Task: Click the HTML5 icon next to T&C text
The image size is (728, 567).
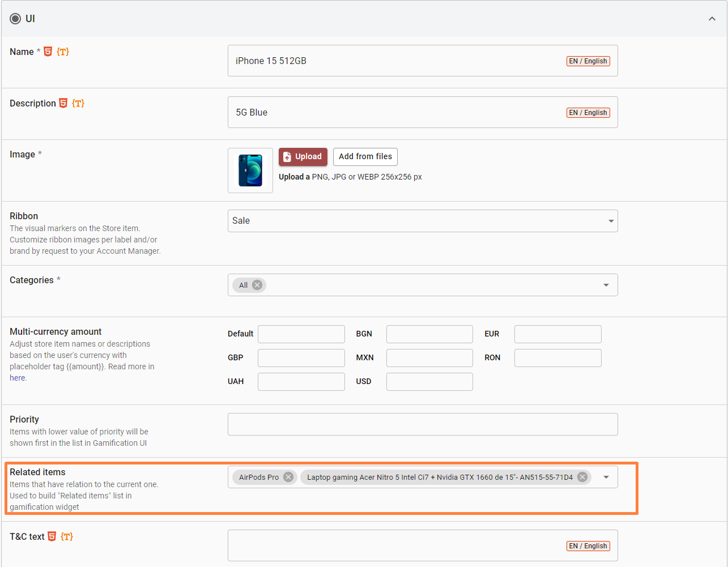Action: coord(52,536)
